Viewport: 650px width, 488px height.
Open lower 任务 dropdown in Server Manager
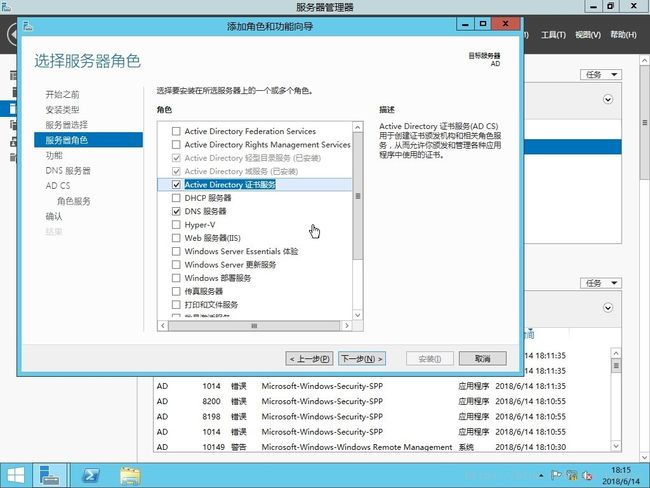(601, 283)
